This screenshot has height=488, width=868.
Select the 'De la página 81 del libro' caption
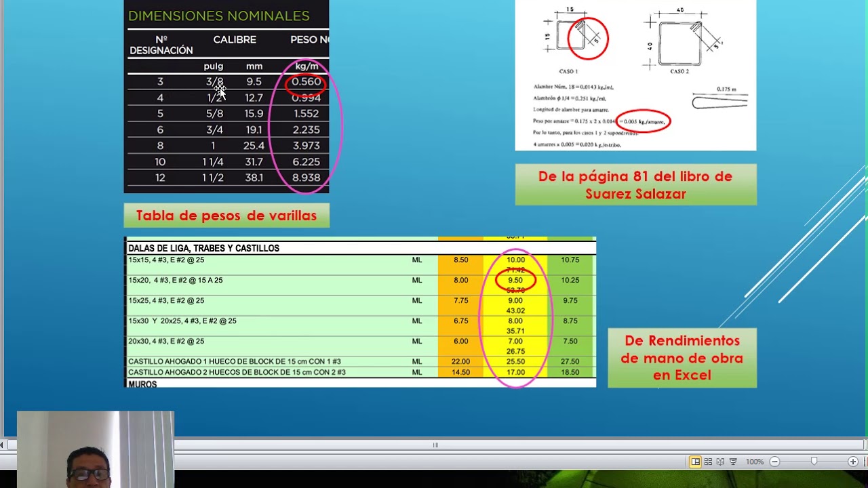tap(635, 184)
